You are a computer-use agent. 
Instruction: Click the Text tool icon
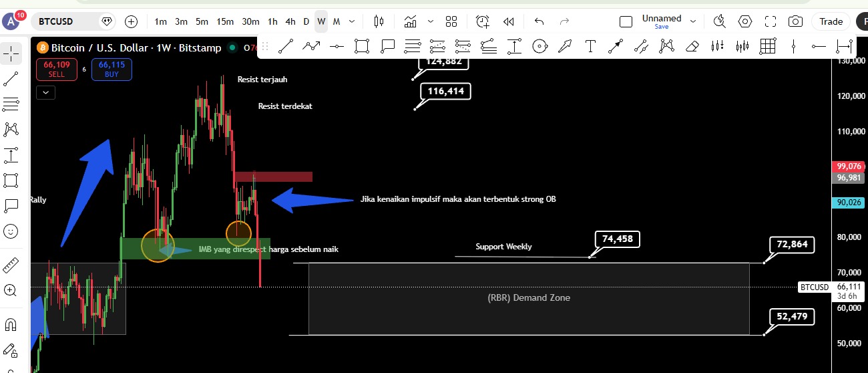(x=590, y=46)
